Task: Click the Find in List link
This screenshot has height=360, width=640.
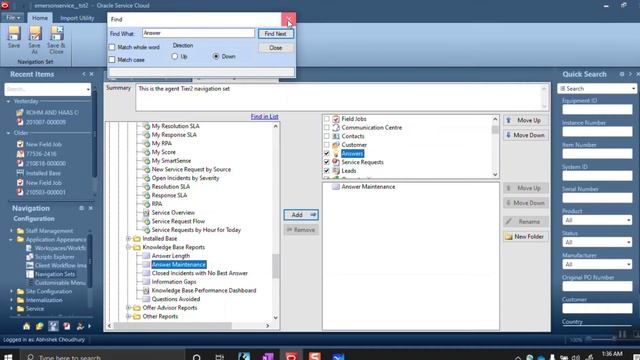Action: 264,116
